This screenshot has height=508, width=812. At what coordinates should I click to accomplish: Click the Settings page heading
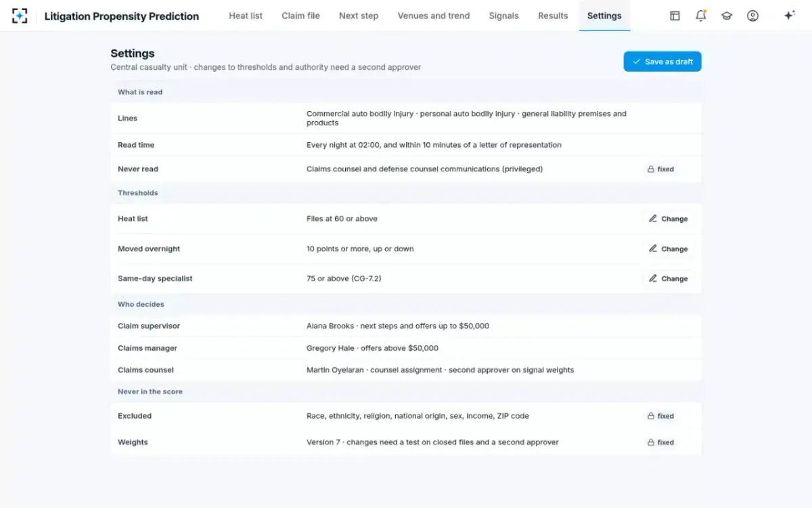[x=133, y=54]
